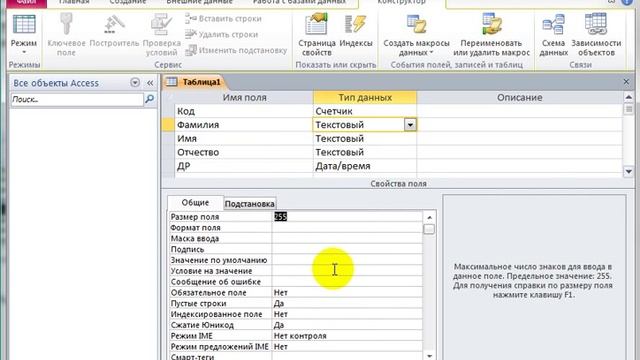Click Режим IME value Нет контроля
Viewport: 640px width, 360px height.
click(347, 336)
